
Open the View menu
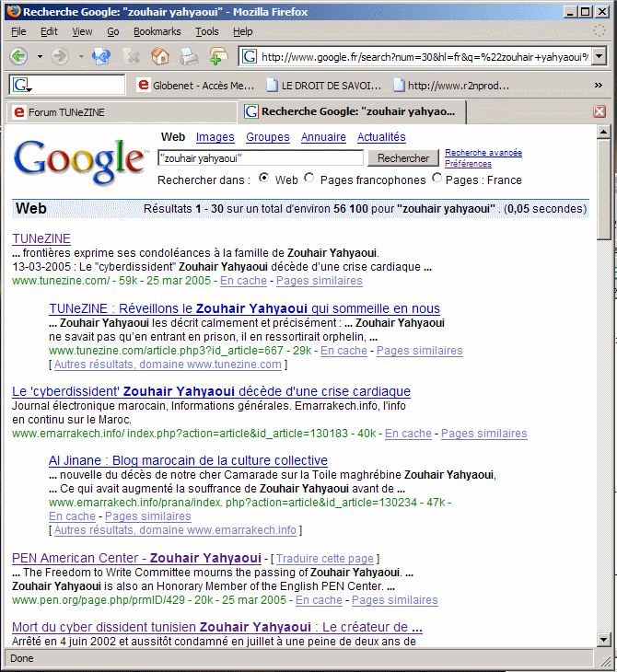point(82,31)
